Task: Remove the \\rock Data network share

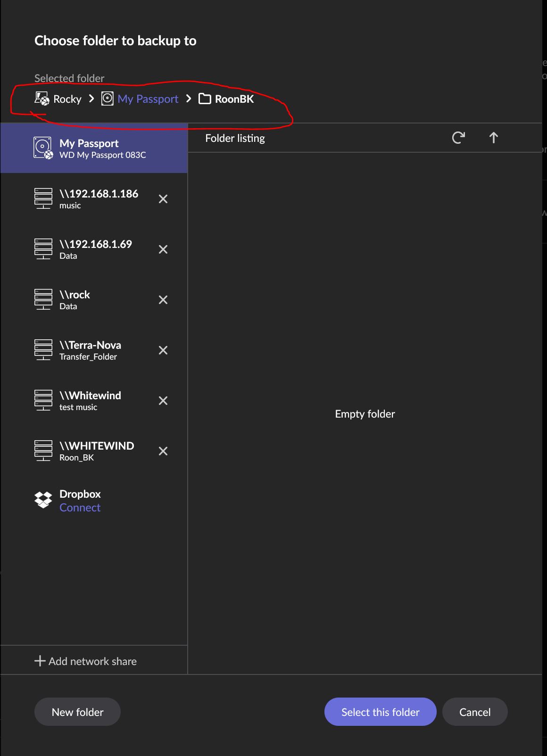Action: pyautogui.click(x=163, y=300)
